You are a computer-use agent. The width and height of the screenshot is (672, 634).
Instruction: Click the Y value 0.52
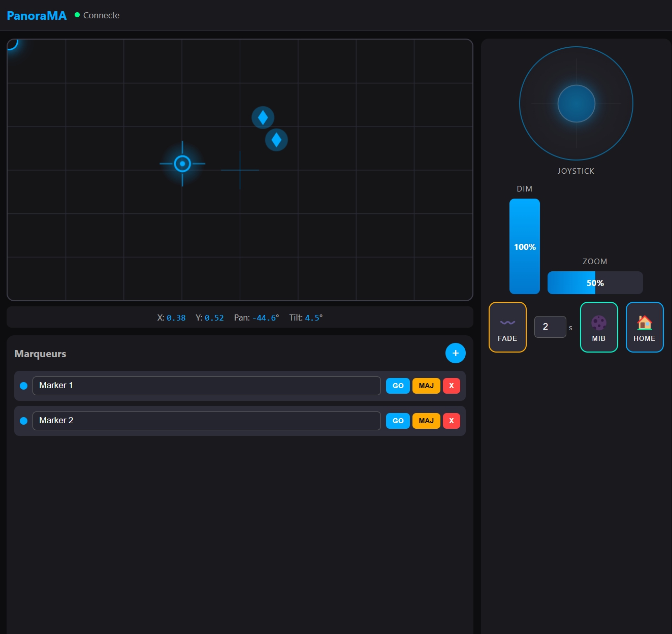[214, 318]
